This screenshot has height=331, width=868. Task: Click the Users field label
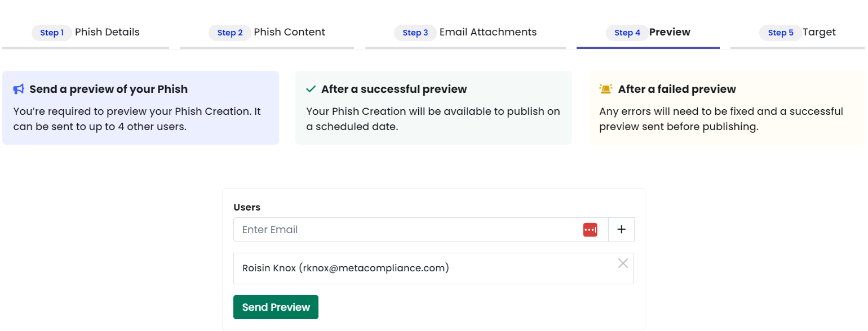(x=247, y=207)
